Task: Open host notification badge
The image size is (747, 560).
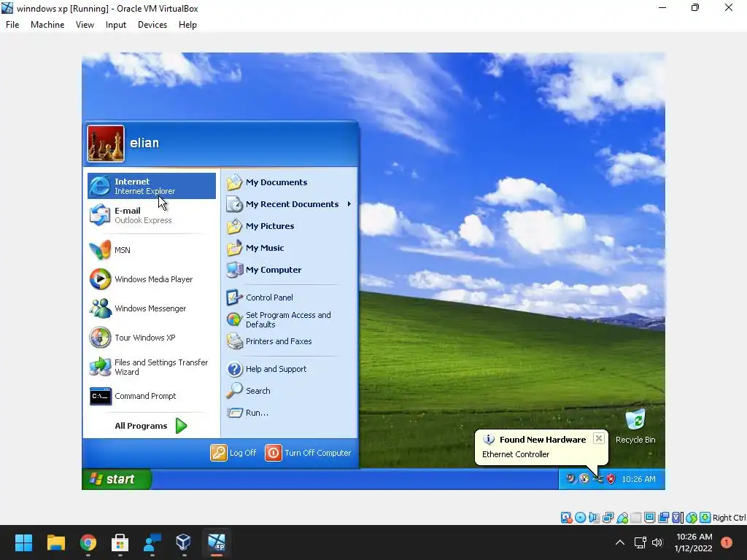Action: (x=726, y=542)
